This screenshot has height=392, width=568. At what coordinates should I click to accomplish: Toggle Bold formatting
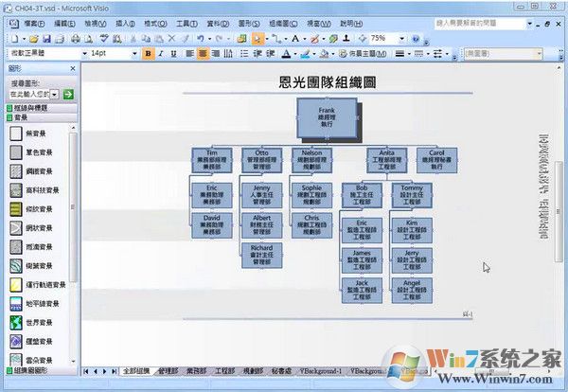coord(148,54)
